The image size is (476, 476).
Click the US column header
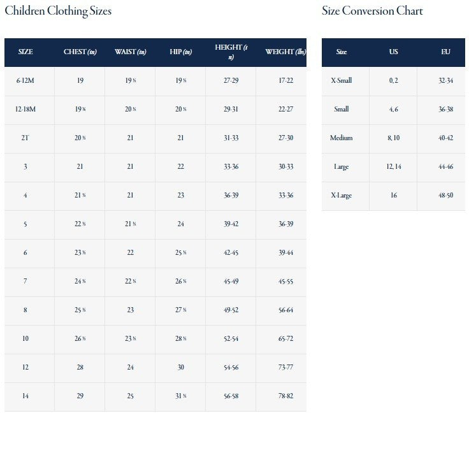[x=393, y=52]
